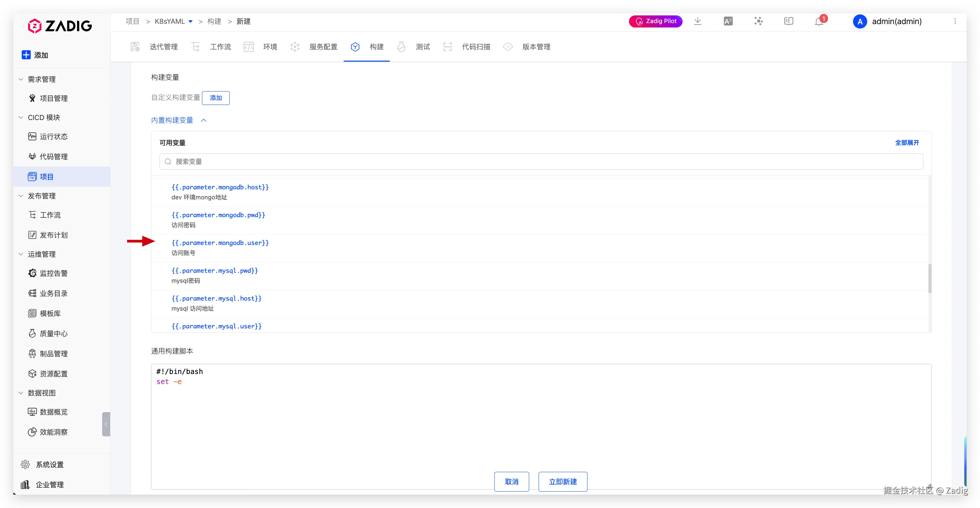Open 运行状态 page
The width and height of the screenshot is (980, 508).
[54, 136]
